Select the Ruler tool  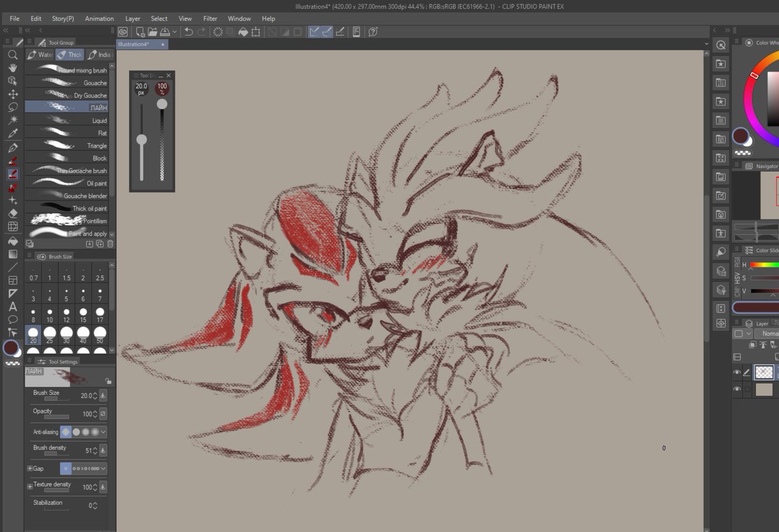[12, 293]
